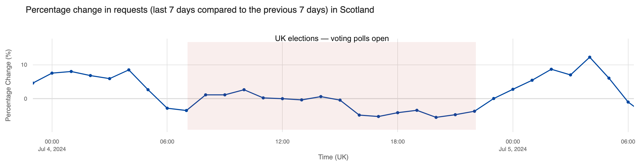
Task: Click the 'Jul 4, 2024' date label
Action: pyautogui.click(x=52, y=149)
